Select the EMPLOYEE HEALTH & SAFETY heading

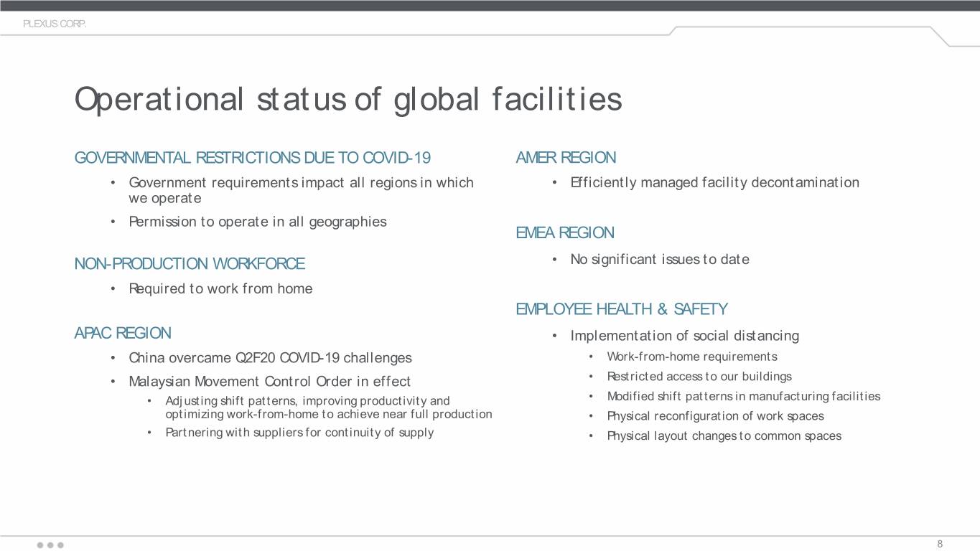[622, 309]
